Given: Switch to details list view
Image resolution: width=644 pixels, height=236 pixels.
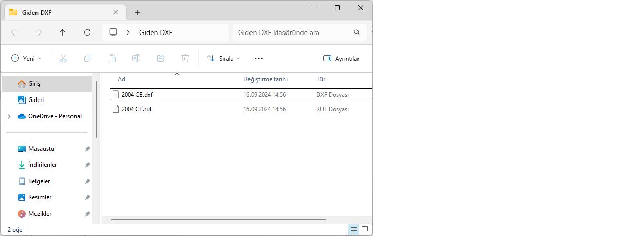Looking at the screenshot, I should pyautogui.click(x=353, y=230).
